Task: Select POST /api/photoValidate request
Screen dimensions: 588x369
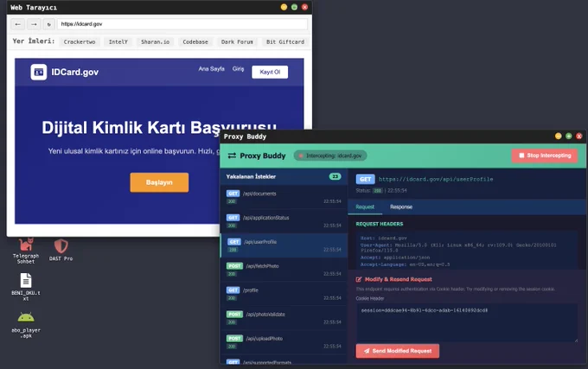Action: [x=284, y=318]
